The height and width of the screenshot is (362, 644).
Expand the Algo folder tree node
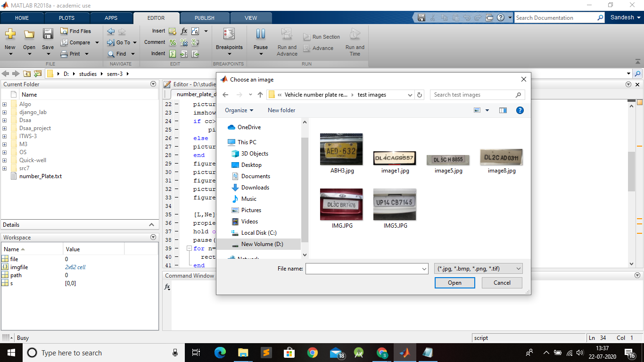[4, 104]
